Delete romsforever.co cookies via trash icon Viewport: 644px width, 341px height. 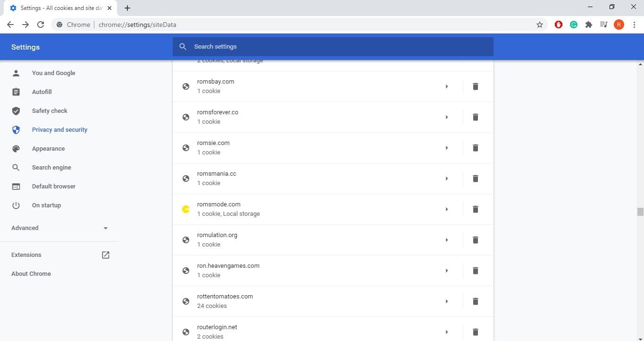pyautogui.click(x=476, y=117)
